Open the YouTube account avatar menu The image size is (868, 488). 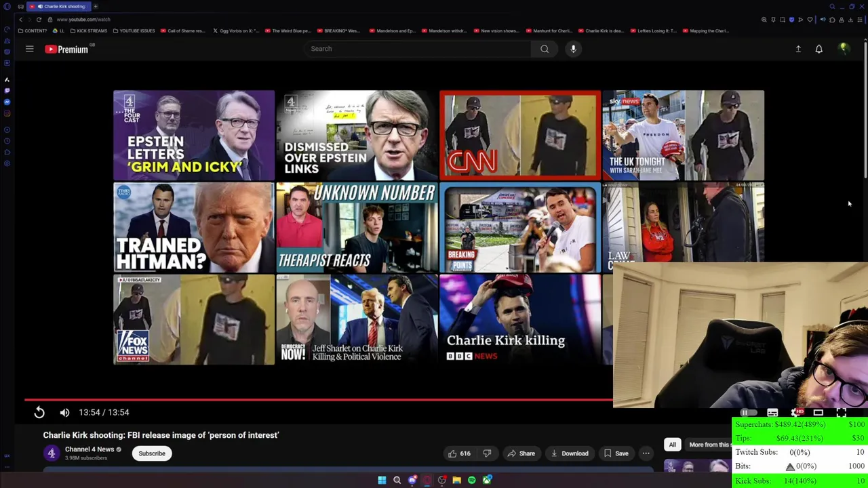(844, 49)
